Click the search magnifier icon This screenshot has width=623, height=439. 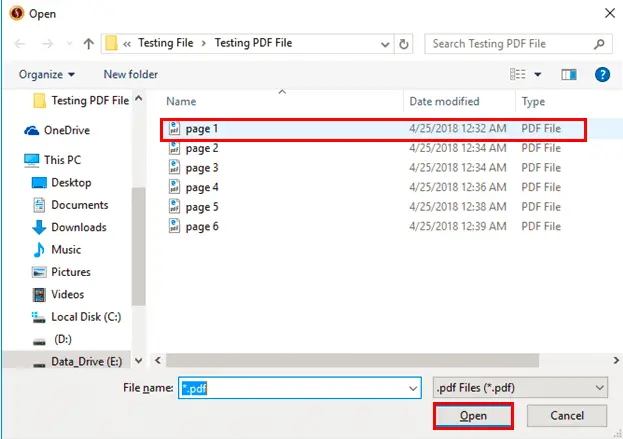point(599,44)
